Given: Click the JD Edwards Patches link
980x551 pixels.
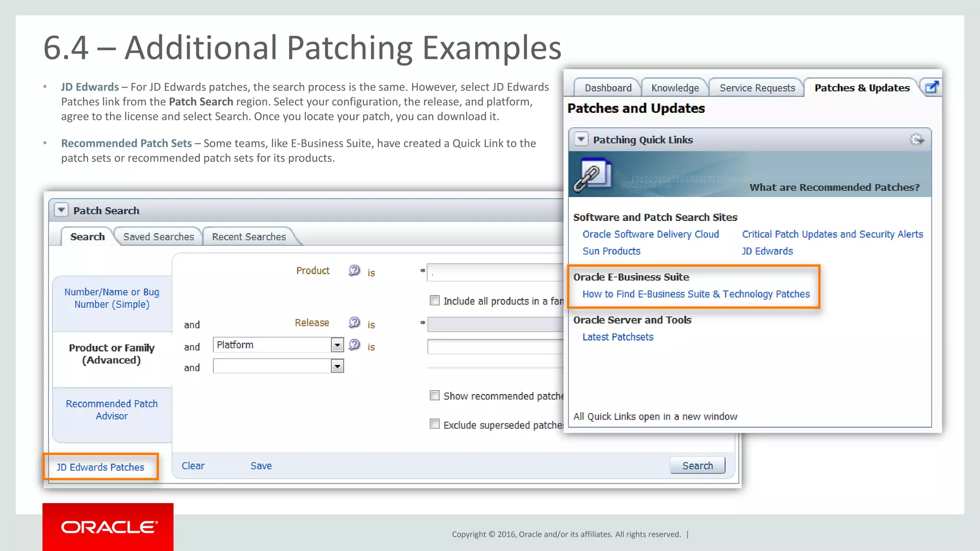Looking at the screenshot, I should point(100,467).
